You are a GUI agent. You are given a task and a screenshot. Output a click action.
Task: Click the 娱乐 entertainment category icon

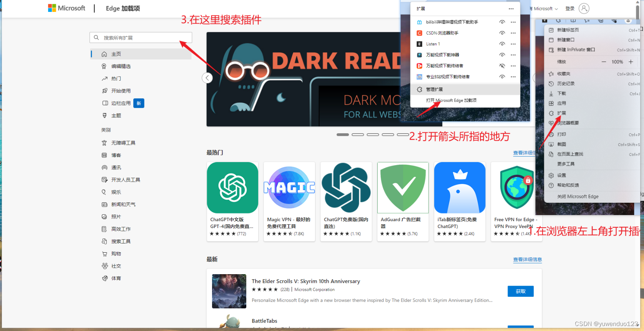pos(104,192)
